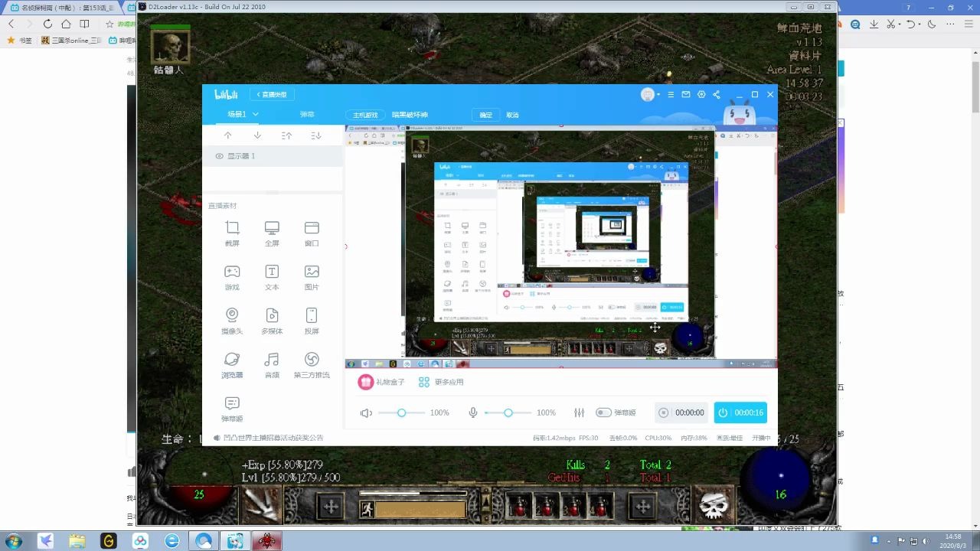Add a screen capture (截屏) source
Screen dimensions: 980x551
click(232, 233)
